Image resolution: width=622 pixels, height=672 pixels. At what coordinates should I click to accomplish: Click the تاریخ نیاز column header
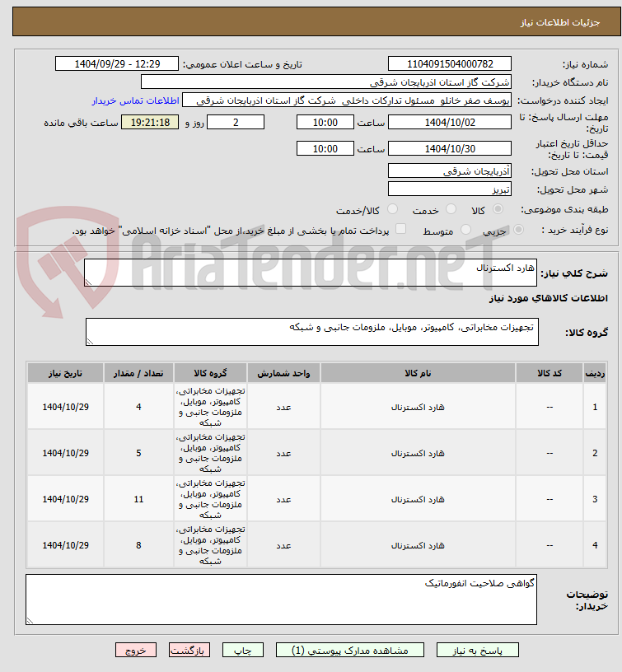[65, 373]
